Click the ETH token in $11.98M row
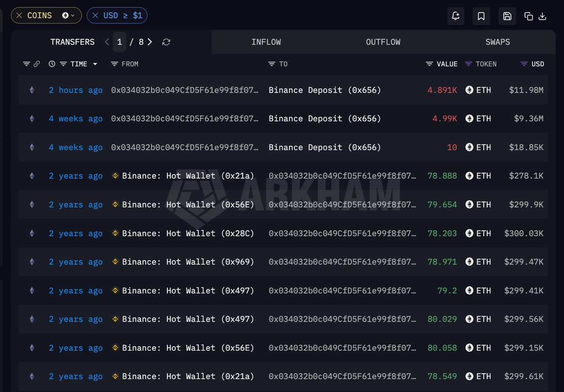 pos(478,90)
